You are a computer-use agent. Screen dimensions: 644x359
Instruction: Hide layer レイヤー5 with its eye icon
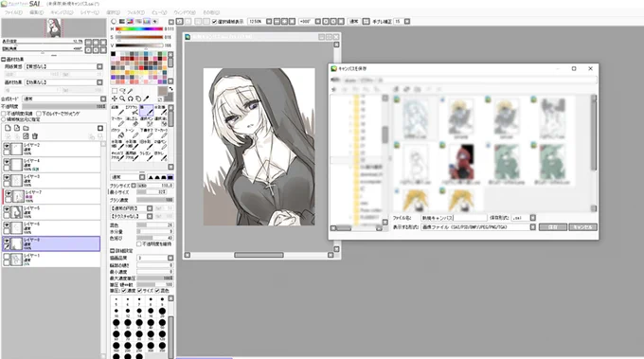point(7,209)
